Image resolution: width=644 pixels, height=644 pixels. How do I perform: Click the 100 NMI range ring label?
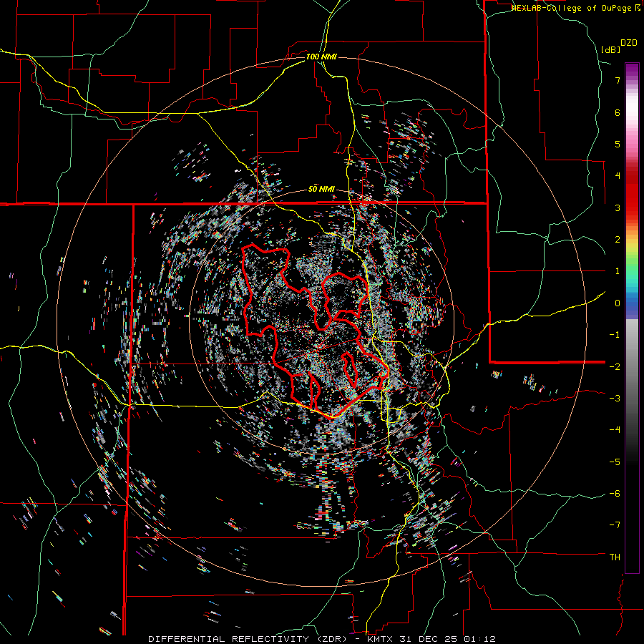click(321, 57)
